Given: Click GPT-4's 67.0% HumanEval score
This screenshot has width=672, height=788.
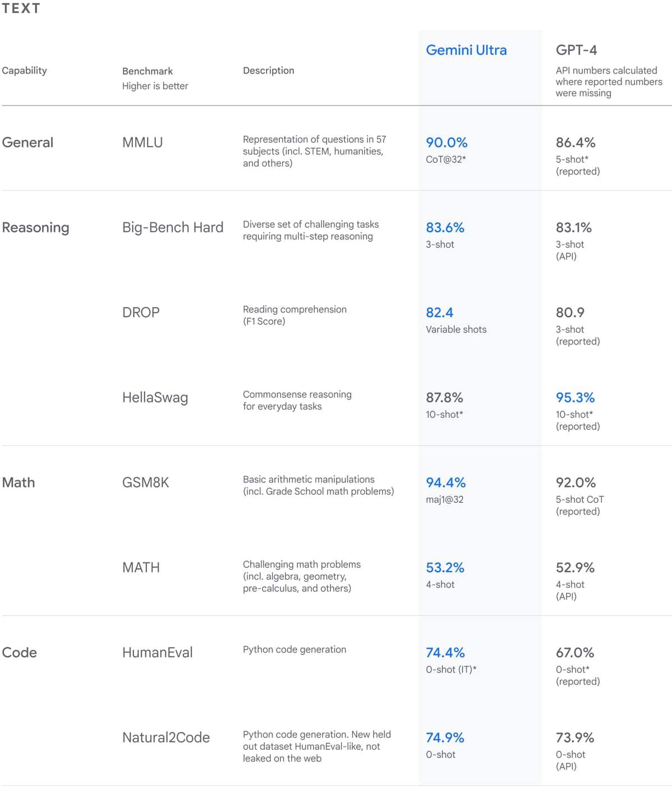Looking at the screenshot, I should 575,653.
